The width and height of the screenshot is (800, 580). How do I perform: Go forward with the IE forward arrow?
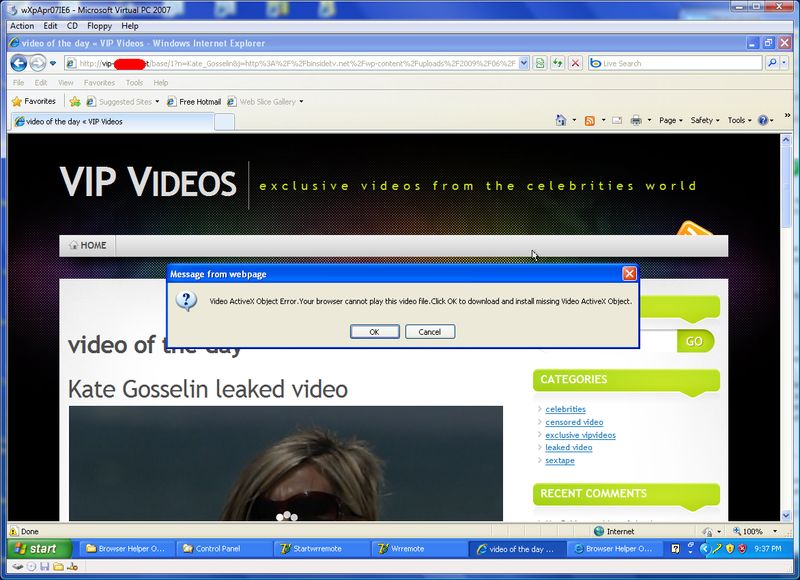[x=37, y=63]
